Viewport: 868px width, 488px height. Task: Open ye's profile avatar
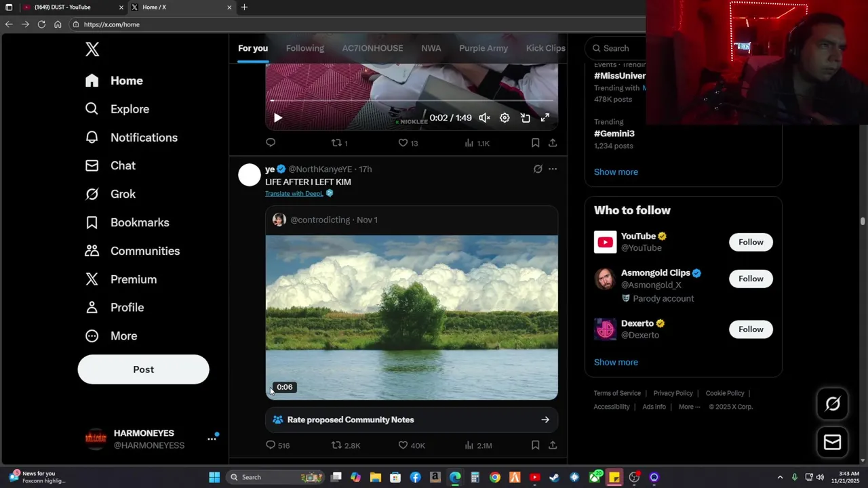coord(250,175)
